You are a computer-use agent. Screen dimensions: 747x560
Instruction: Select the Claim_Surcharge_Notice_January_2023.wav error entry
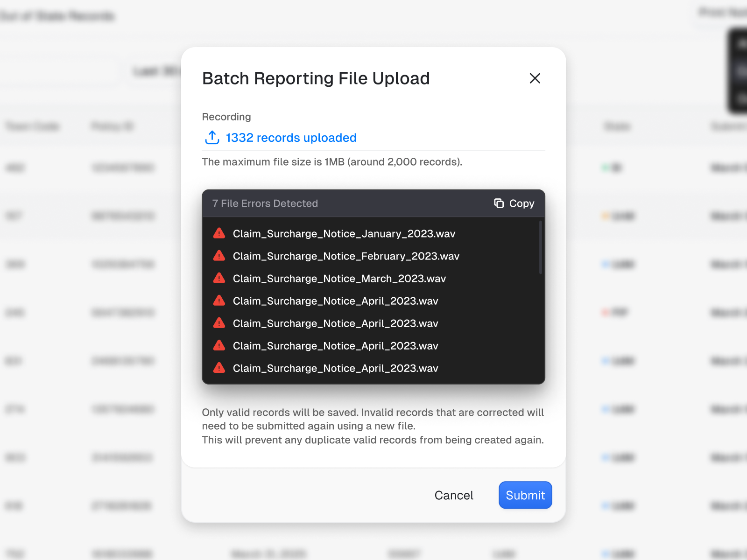coord(344,233)
